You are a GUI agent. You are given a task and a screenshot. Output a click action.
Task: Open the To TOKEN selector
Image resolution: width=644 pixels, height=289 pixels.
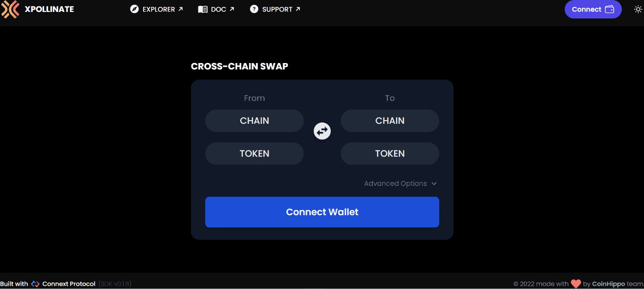390,153
